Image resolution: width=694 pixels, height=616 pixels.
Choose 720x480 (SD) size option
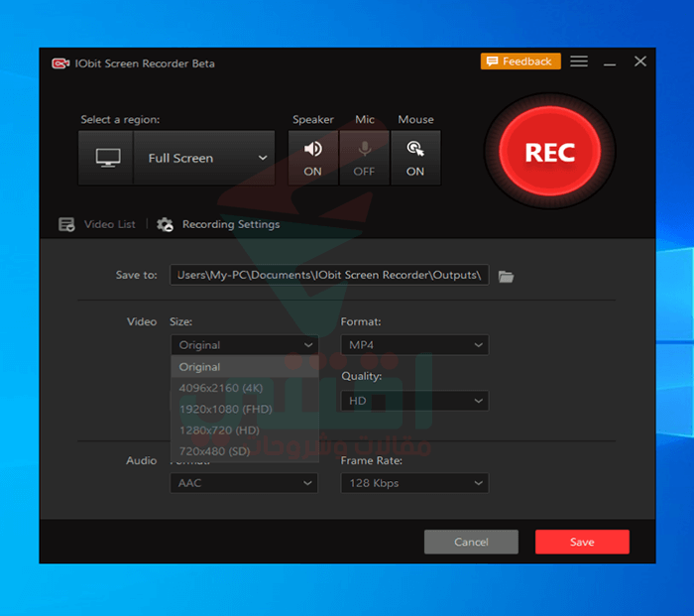tap(245, 451)
